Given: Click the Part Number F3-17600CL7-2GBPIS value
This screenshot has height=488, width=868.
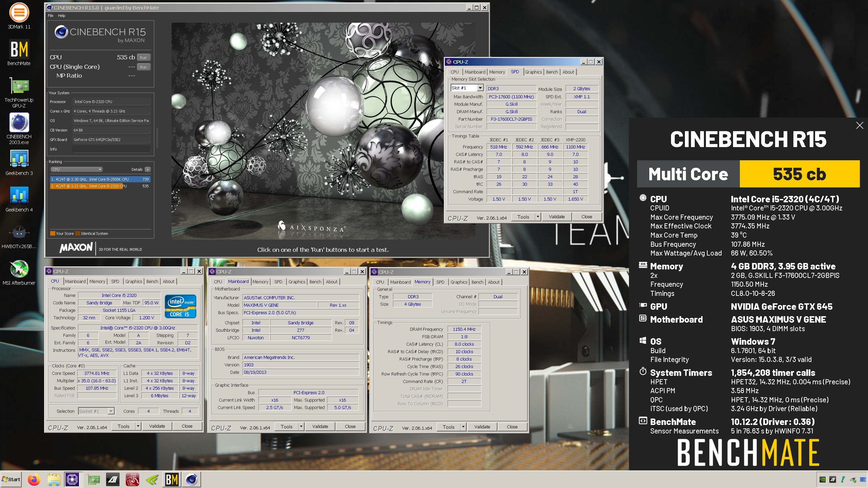Looking at the screenshot, I should pyautogui.click(x=511, y=119).
